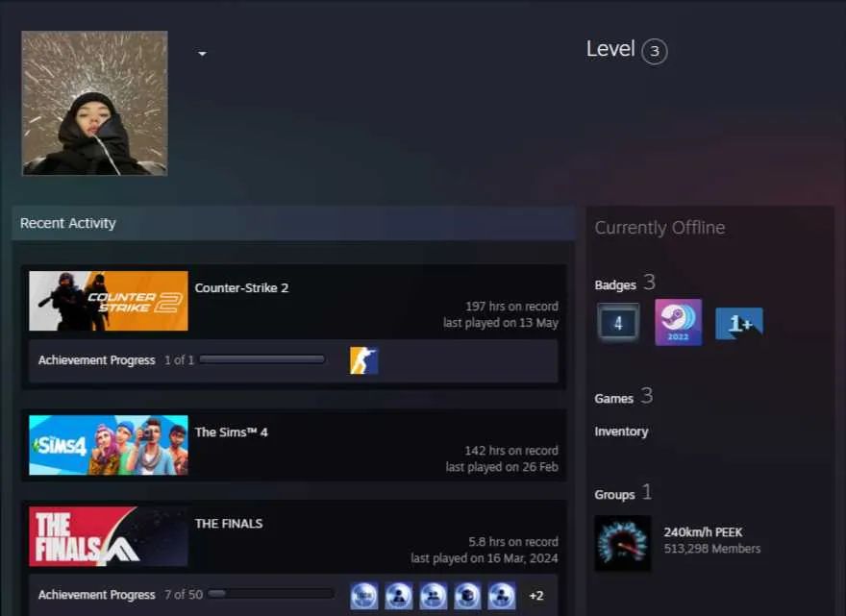The height and width of the screenshot is (616, 846).
Task: Click the '197 hrs on record' text
Action: pyautogui.click(x=512, y=307)
